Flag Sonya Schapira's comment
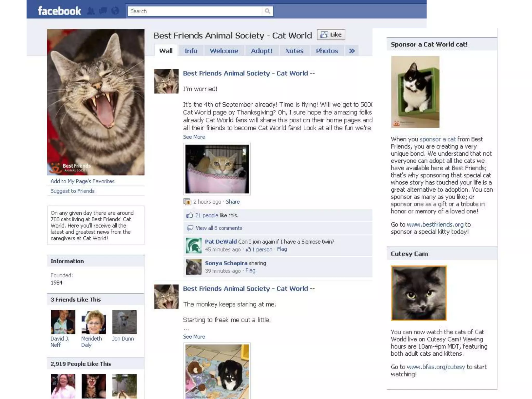532x399 pixels. [x=250, y=270]
